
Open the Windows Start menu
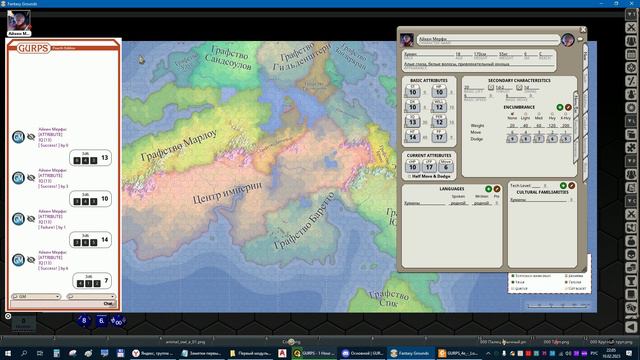point(8,353)
